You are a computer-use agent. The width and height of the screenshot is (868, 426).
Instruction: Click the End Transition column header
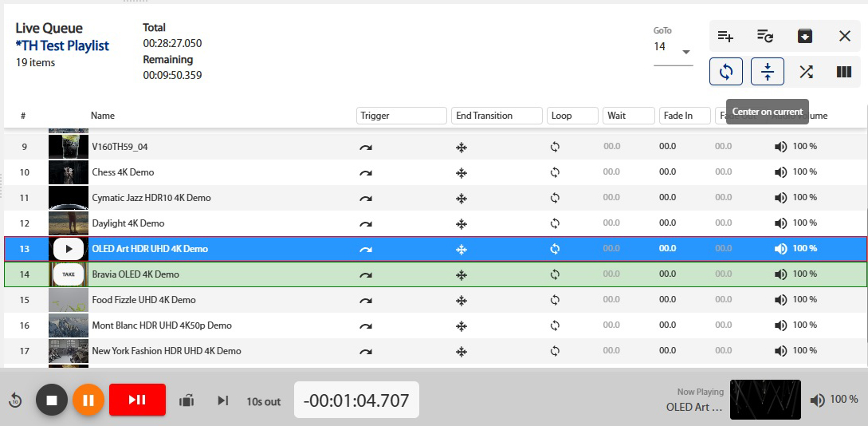click(x=497, y=116)
